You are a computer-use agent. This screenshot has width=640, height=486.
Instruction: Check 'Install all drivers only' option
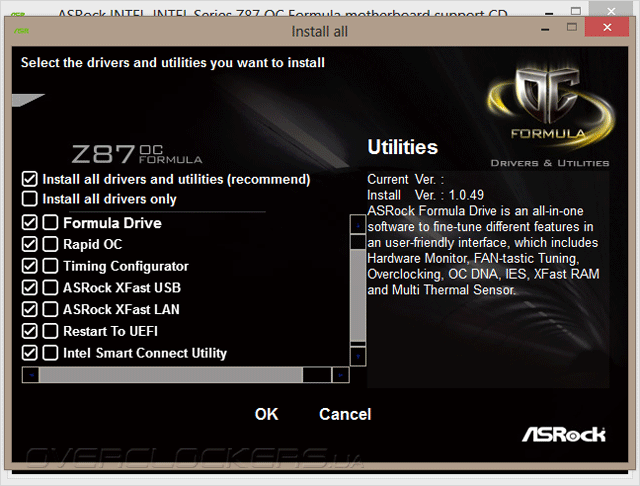(30, 199)
